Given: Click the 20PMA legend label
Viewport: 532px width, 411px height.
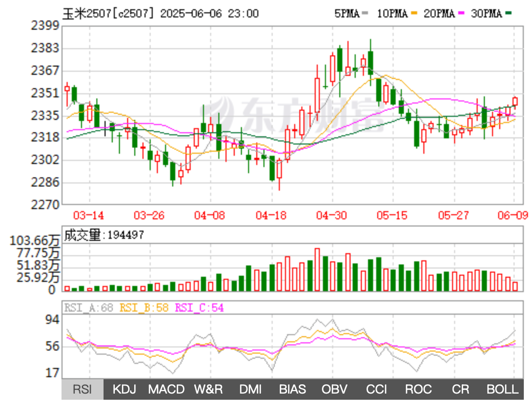Looking at the screenshot, I should (439, 14).
